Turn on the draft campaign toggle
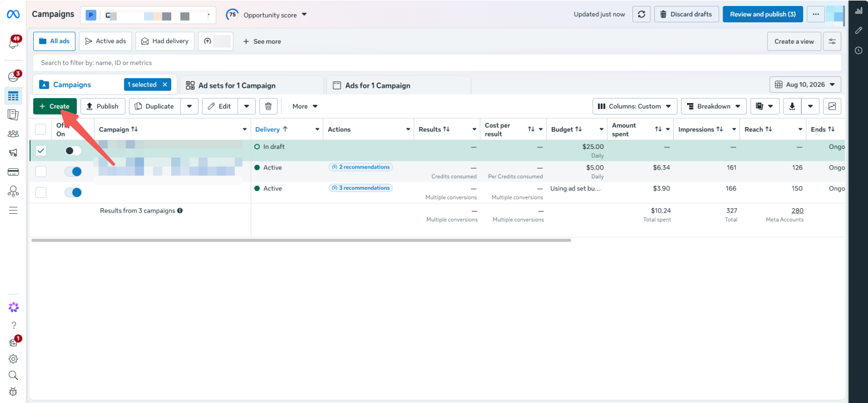Image resolution: width=868 pixels, height=403 pixels. (73, 151)
